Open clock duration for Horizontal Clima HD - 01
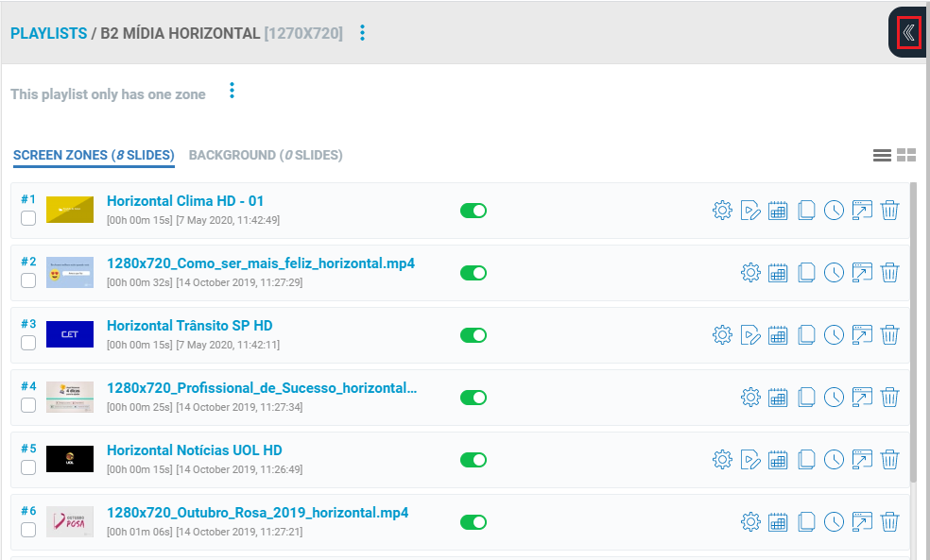Screen dimensions: 930x560 pos(834,211)
